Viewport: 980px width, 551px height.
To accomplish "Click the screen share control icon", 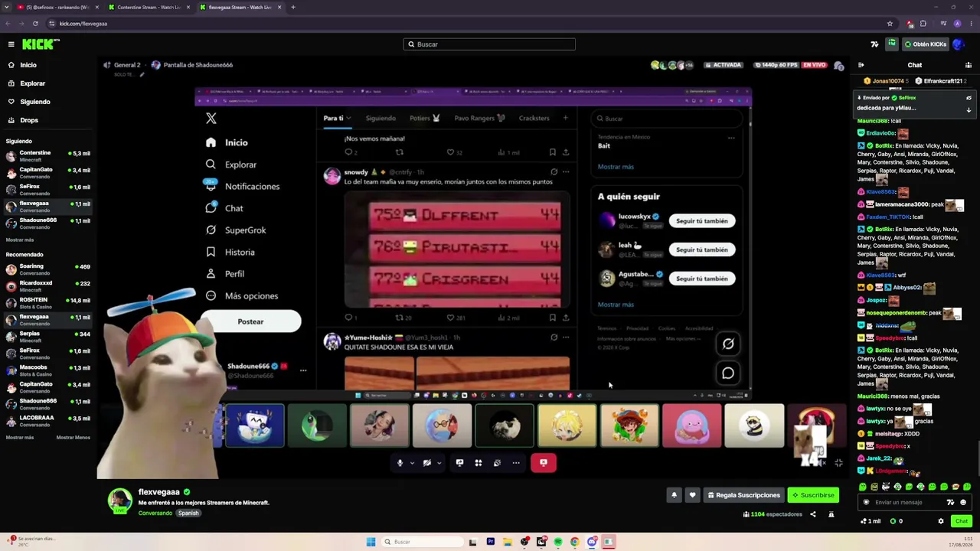I will (459, 463).
